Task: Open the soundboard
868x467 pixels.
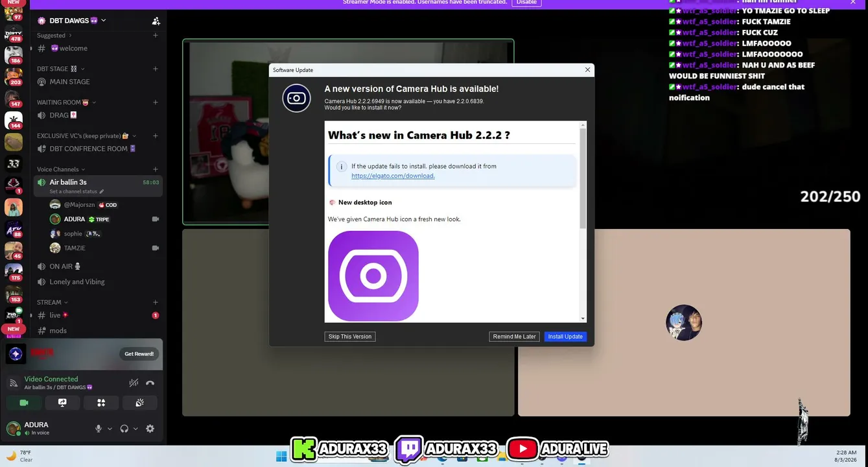Action: pyautogui.click(x=139, y=403)
